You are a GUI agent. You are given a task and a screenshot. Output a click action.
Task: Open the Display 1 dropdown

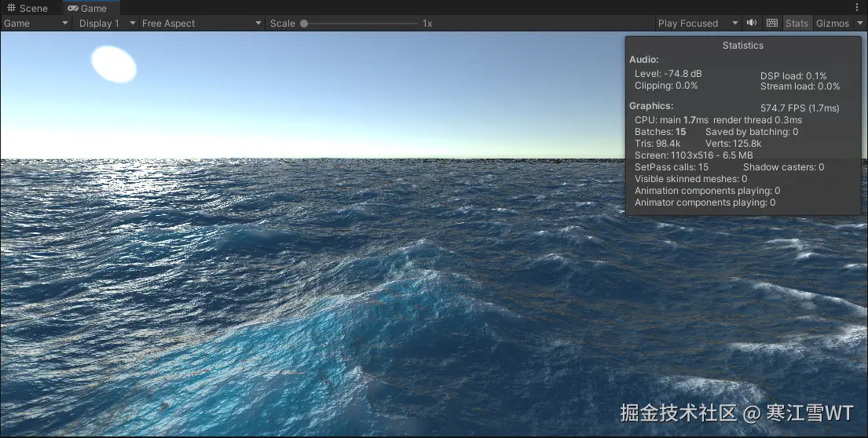(x=106, y=24)
